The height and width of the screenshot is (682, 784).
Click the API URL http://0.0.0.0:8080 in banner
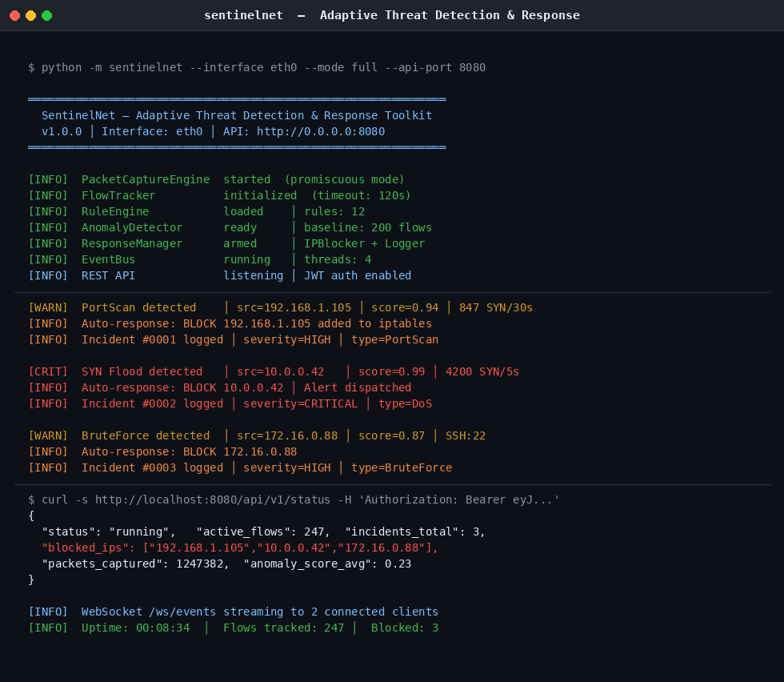point(320,131)
